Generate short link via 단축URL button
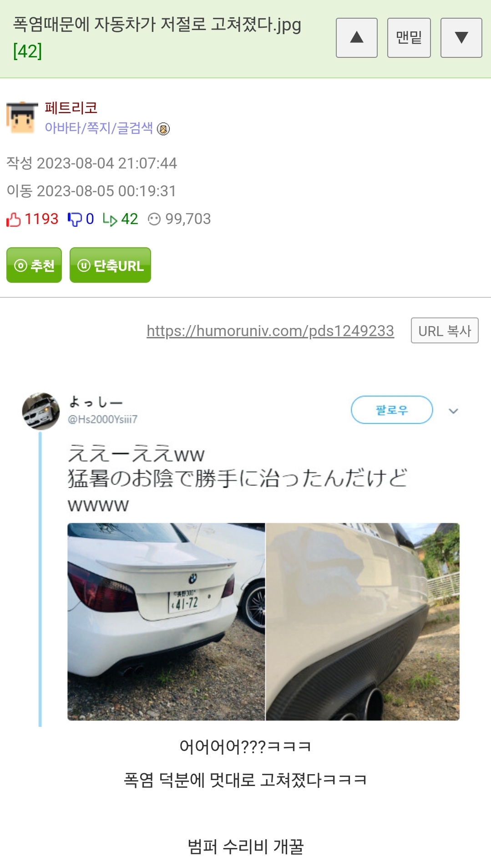The height and width of the screenshot is (868, 491). 110,265
